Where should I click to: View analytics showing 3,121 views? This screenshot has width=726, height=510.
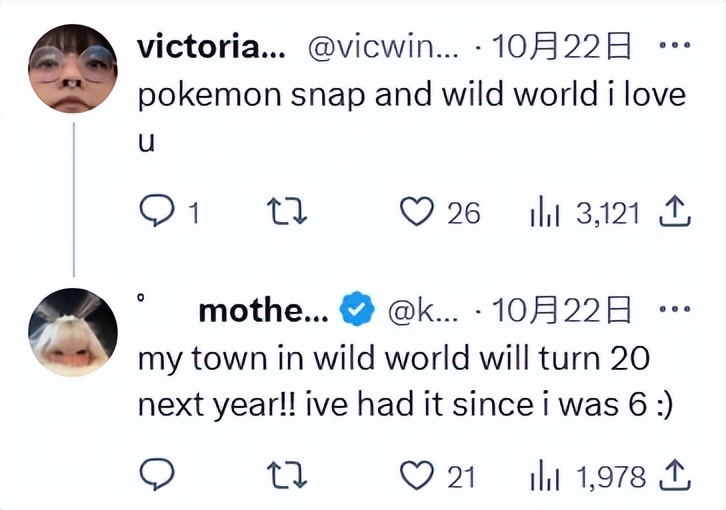[543, 212]
